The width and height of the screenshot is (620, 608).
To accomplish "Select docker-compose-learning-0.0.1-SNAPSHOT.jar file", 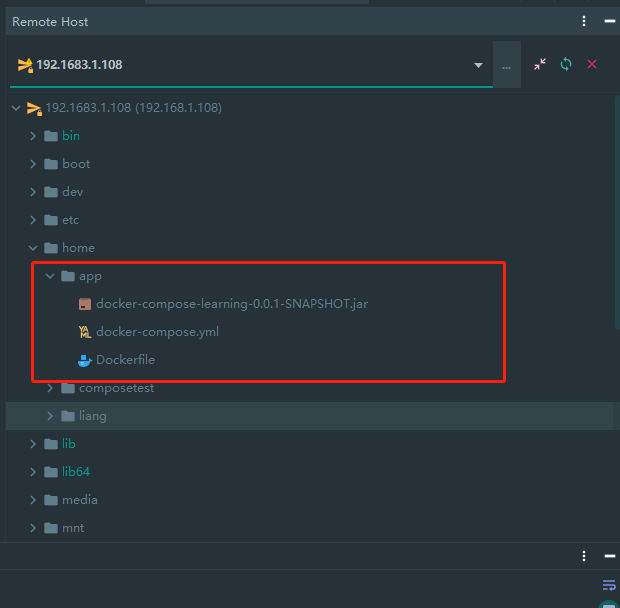I will pyautogui.click(x=232, y=304).
